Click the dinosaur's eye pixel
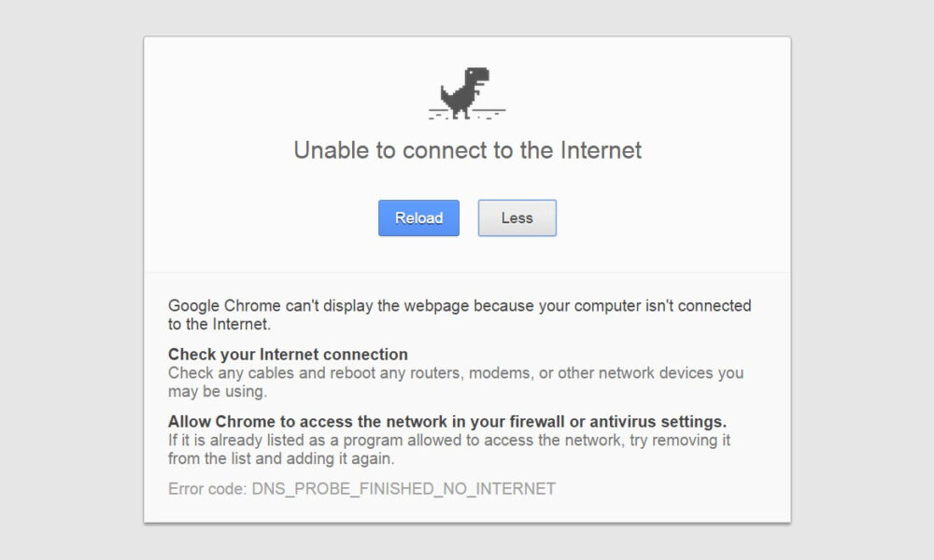 (x=471, y=72)
